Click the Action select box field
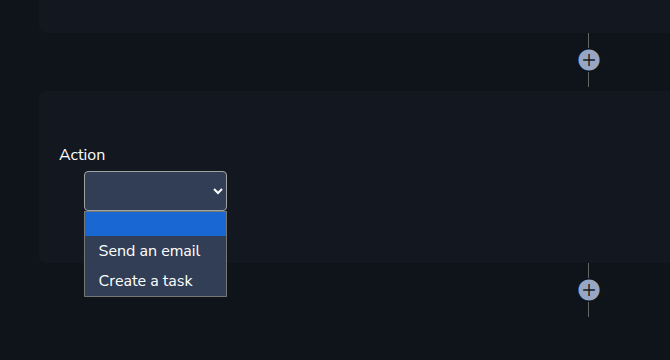Screen dimensions: 670x360 [156, 191]
